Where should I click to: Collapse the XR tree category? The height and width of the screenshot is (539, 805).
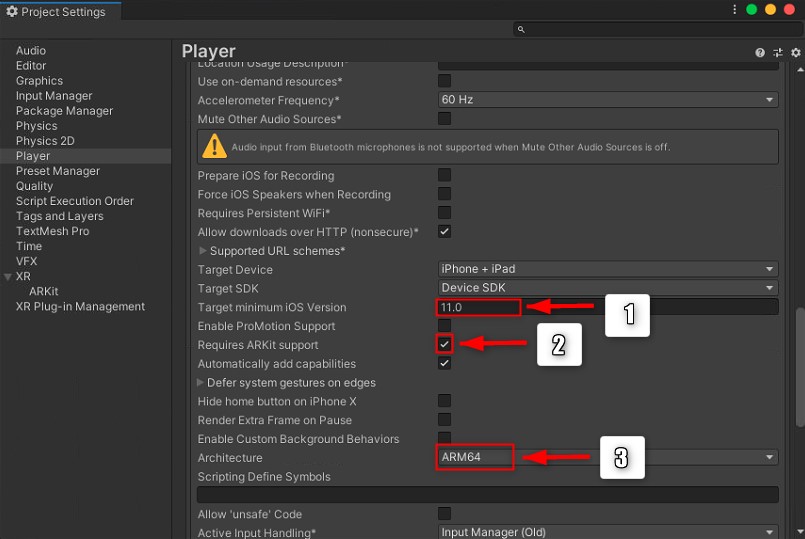coord(8,277)
